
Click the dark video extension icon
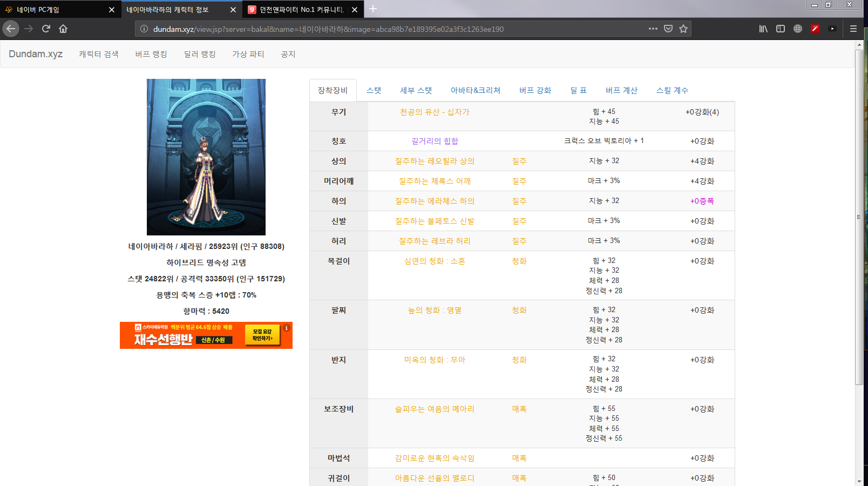click(x=832, y=29)
